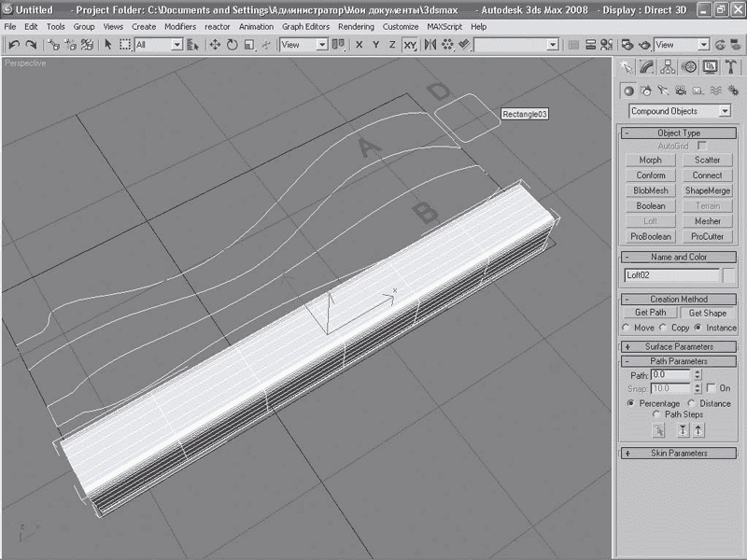This screenshot has width=747, height=560.
Task: Expand the Skin Parameters rollout
Action: (x=679, y=453)
